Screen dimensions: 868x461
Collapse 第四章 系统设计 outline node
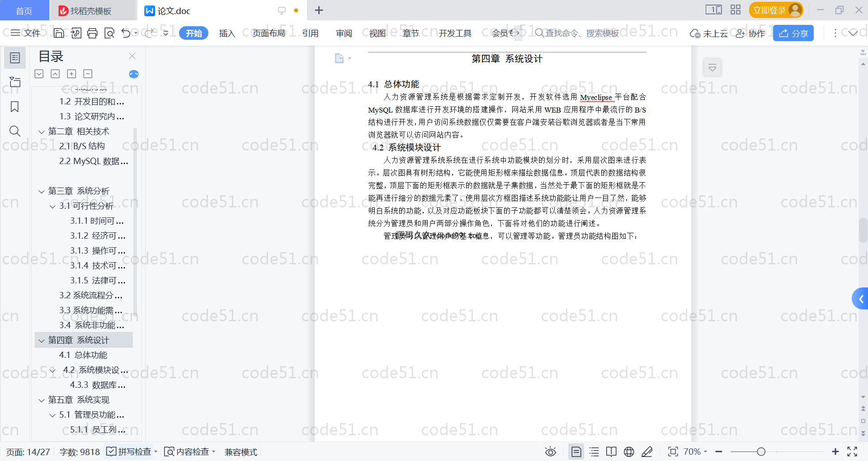[42, 340]
